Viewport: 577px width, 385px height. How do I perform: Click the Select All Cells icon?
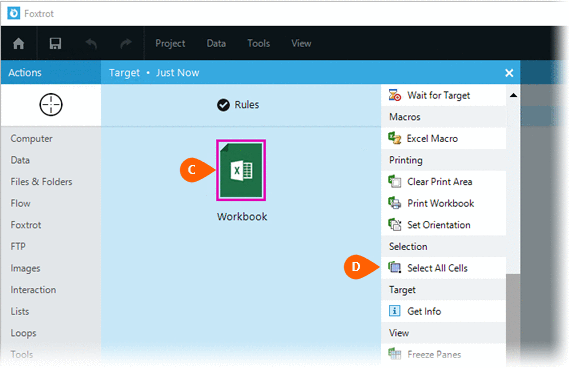395,268
